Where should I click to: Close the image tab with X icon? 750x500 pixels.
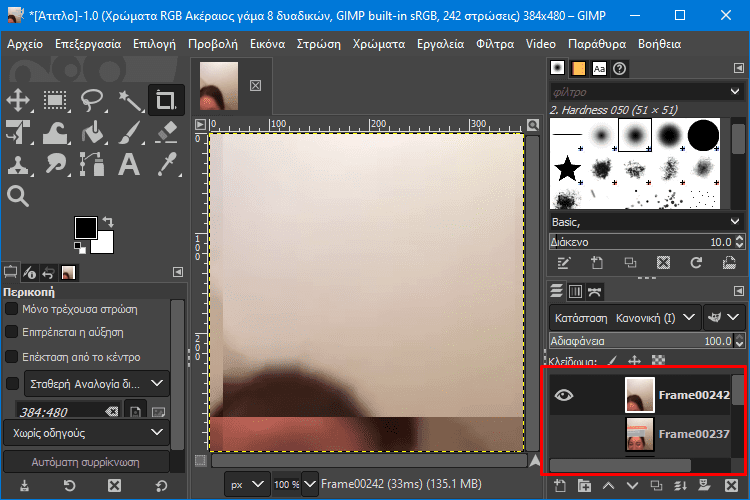(x=255, y=86)
